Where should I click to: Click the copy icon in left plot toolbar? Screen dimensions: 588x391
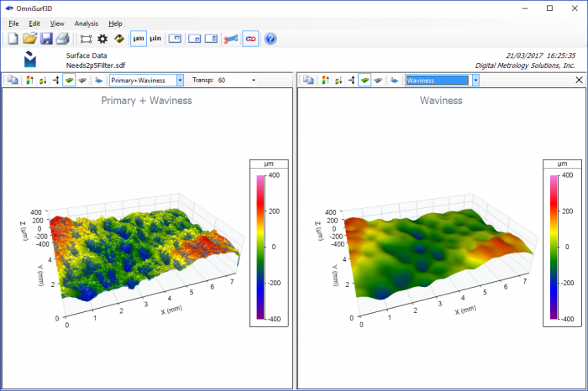[x=13, y=81]
